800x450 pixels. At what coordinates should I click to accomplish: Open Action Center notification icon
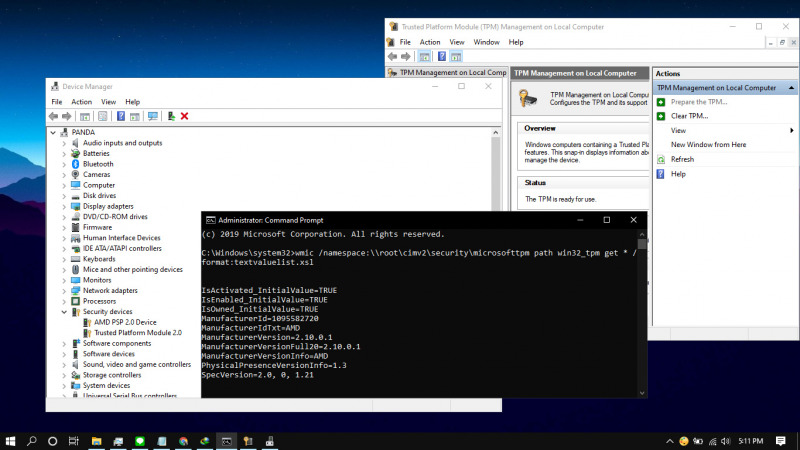tap(780, 441)
